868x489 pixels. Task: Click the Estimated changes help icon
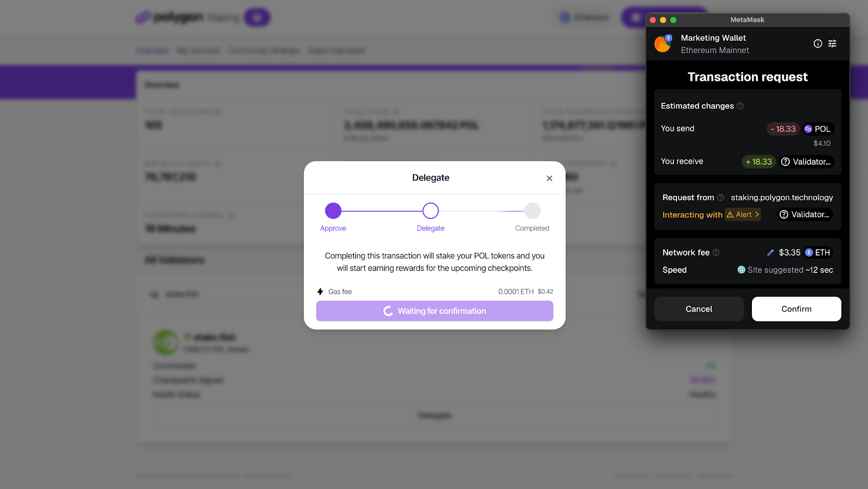[x=740, y=106]
